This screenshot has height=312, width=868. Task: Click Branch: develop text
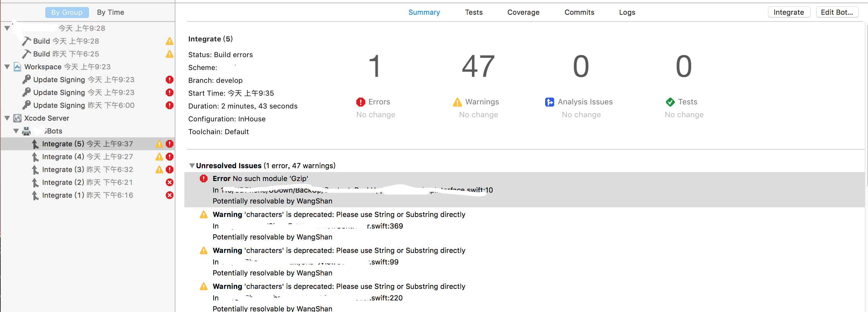tap(215, 81)
